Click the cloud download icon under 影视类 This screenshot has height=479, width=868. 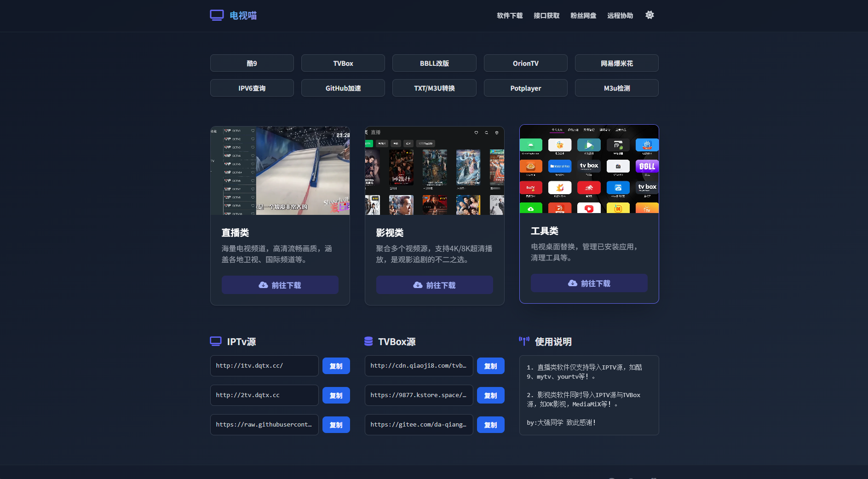tap(418, 285)
